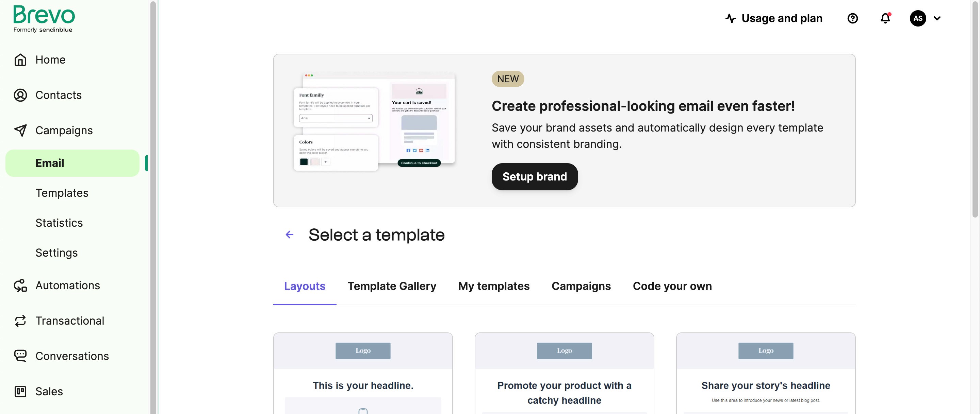Image resolution: width=980 pixels, height=414 pixels.
Task: Select the Code your own tab
Action: point(672,286)
